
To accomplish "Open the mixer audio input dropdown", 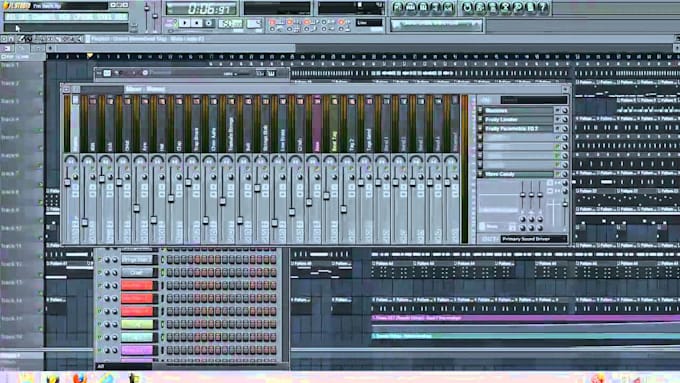I will 533,100.
